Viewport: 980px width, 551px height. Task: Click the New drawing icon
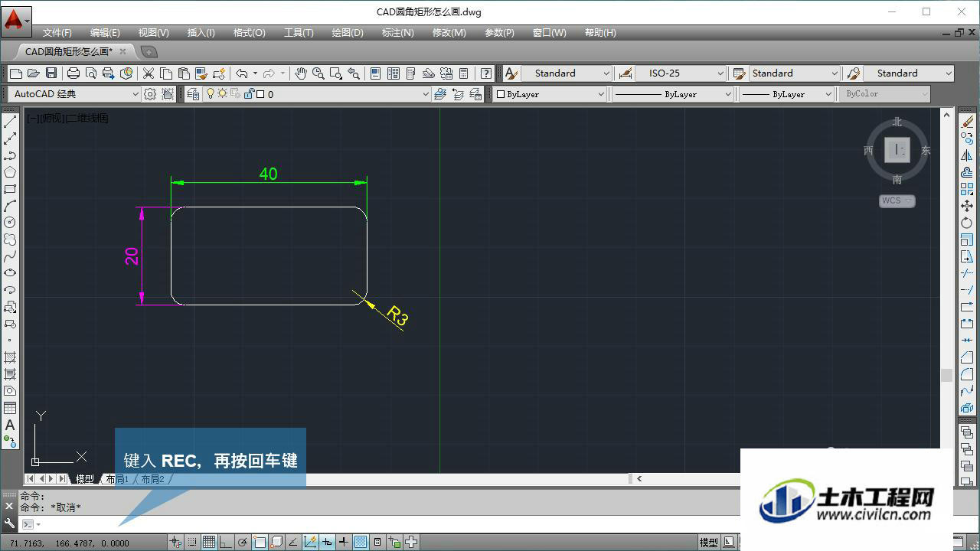[x=16, y=73]
